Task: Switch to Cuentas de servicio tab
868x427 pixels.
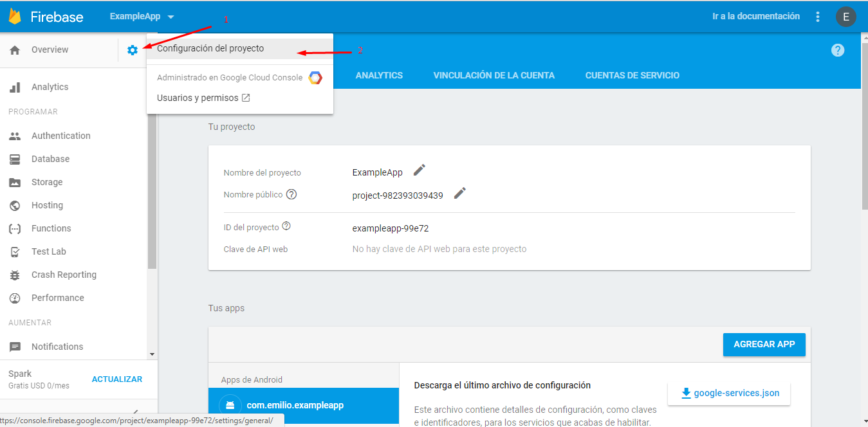Action: coord(633,75)
